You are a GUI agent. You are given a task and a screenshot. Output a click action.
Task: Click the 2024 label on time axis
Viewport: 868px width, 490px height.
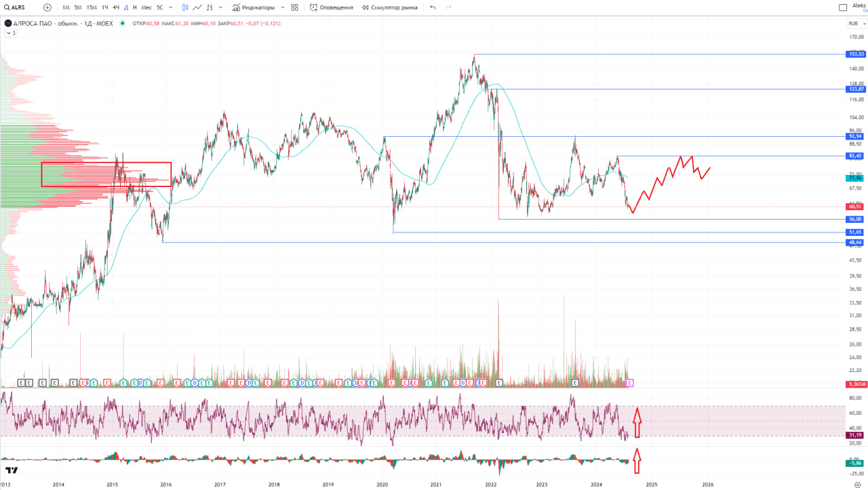point(597,485)
